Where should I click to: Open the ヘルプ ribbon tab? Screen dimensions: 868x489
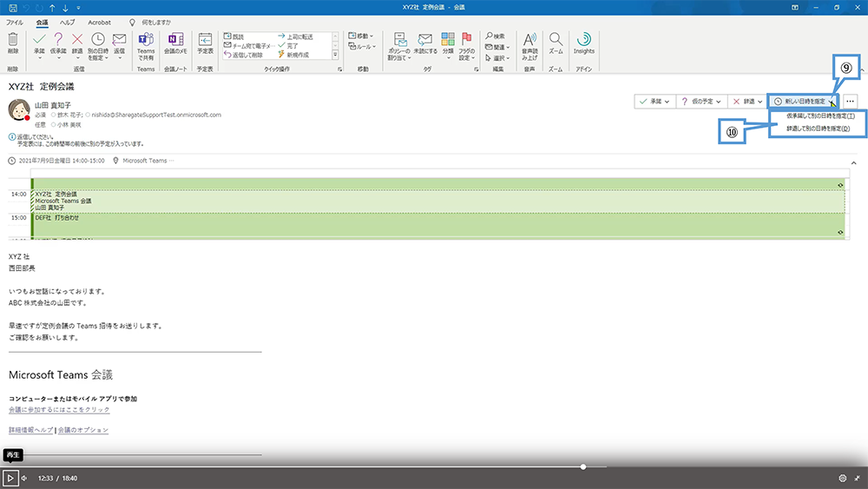point(67,23)
